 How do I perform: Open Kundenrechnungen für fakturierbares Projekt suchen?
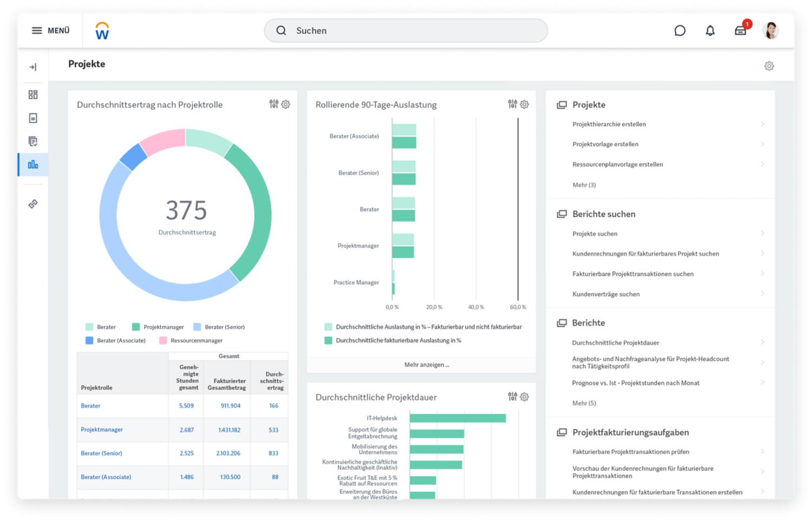[x=646, y=253]
